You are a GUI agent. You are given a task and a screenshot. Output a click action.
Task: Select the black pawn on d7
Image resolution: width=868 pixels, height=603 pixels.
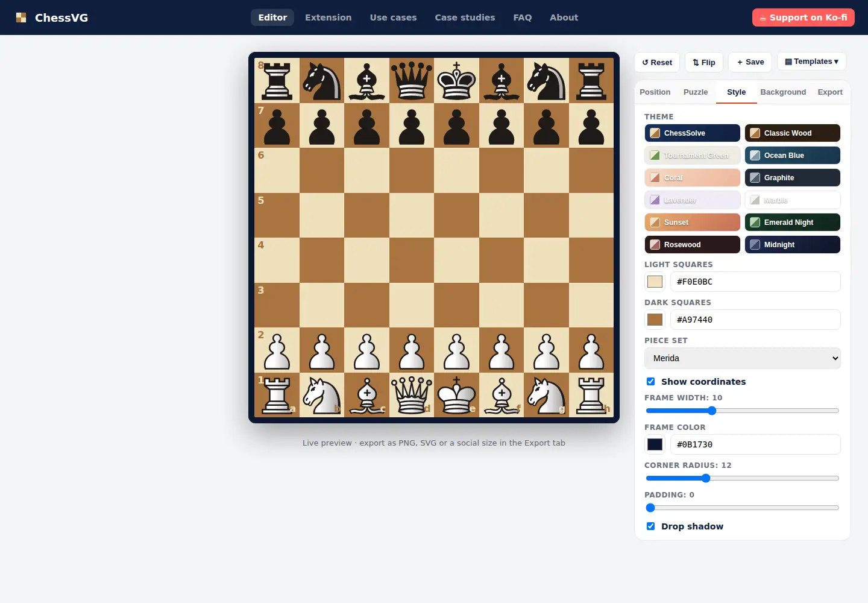(x=412, y=125)
